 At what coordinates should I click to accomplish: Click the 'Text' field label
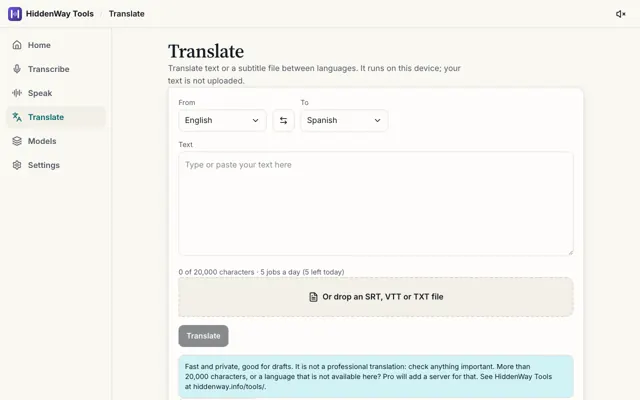click(x=186, y=144)
